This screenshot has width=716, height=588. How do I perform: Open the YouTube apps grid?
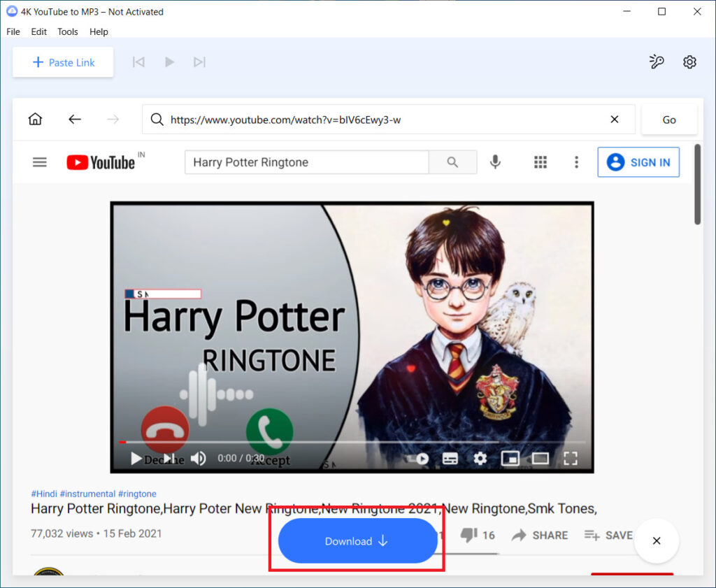[540, 162]
